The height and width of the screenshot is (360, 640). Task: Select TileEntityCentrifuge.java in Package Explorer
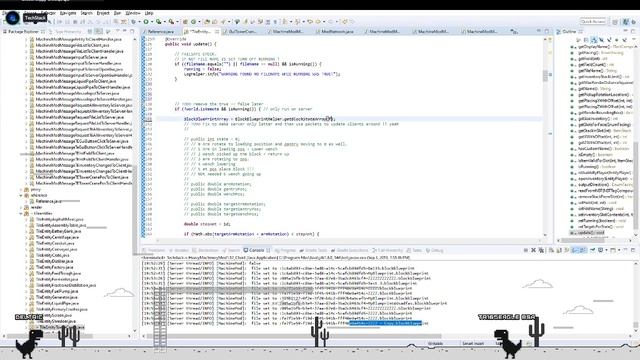point(57,237)
